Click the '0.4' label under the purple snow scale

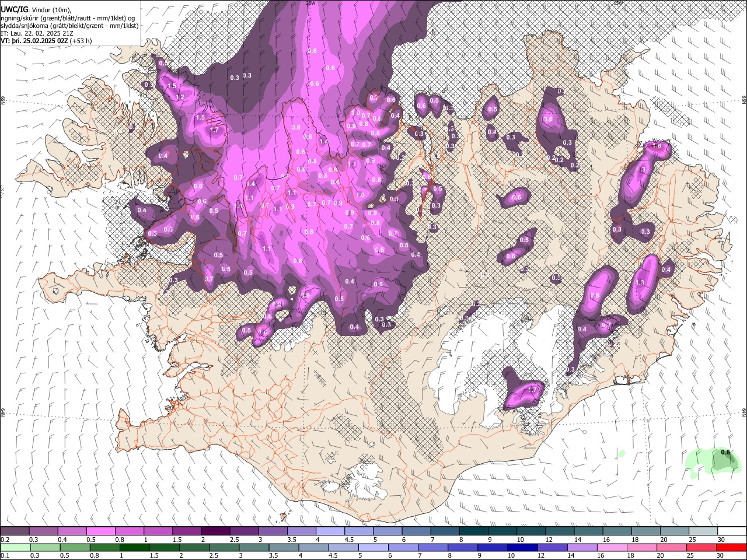click(61, 540)
